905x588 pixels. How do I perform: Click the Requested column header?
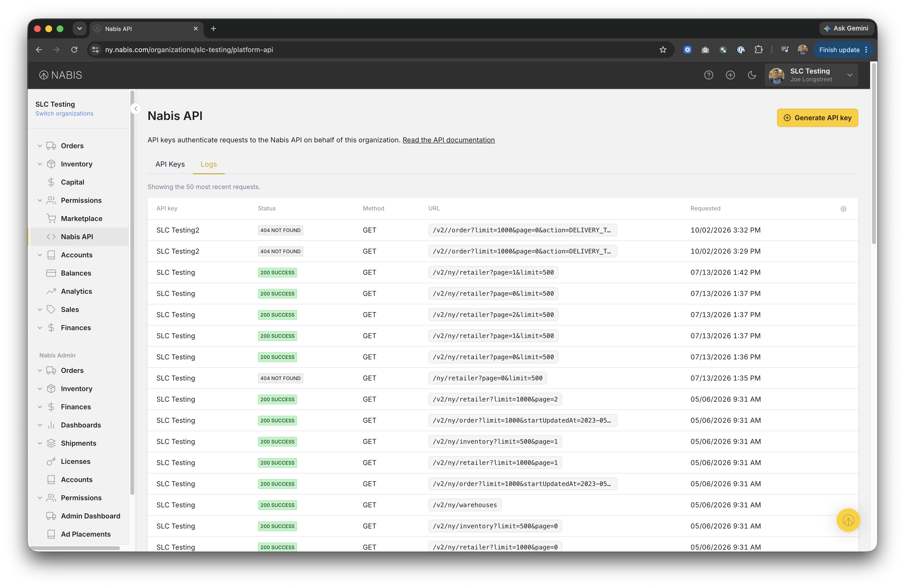click(x=705, y=208)
